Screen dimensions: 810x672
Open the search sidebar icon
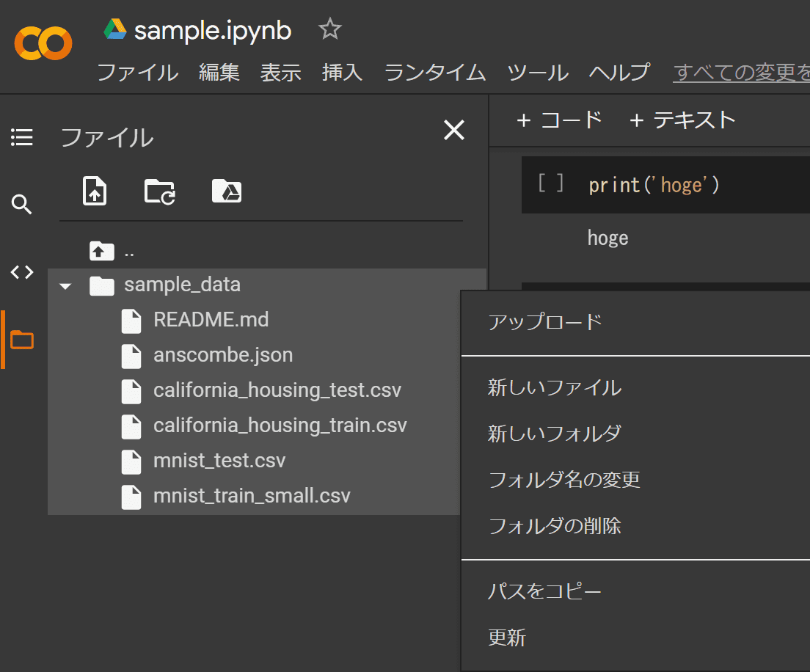click(22, 205)
